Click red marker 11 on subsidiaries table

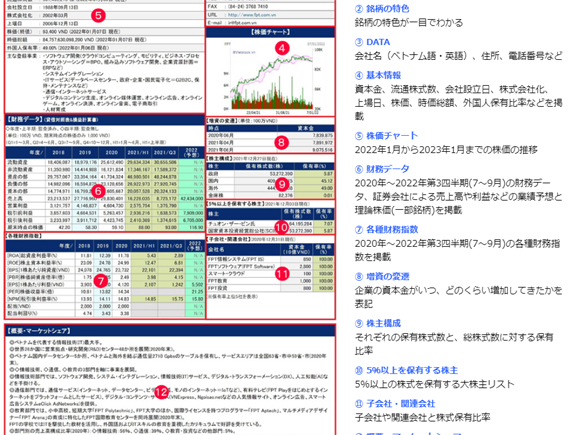pos(282,274)
